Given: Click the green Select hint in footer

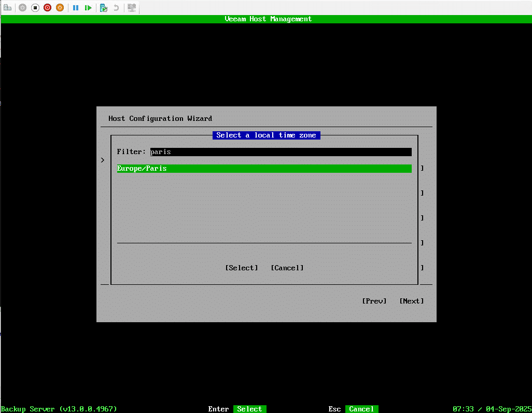Looking at the screenshot, I should 249,409.
